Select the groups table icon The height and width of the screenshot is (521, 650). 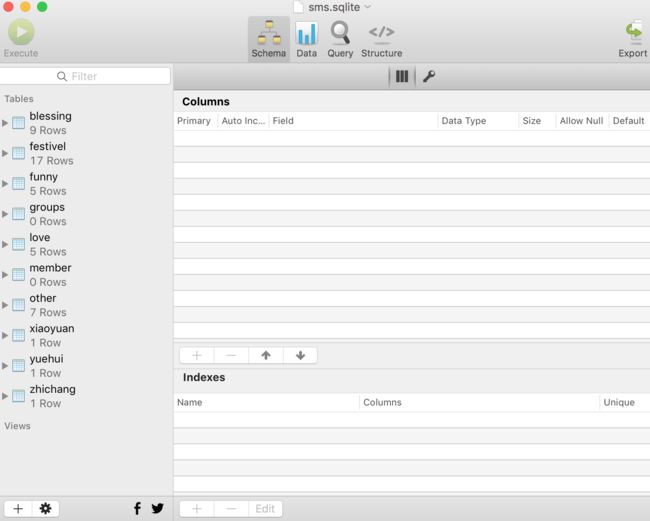(x=18, y=214)
